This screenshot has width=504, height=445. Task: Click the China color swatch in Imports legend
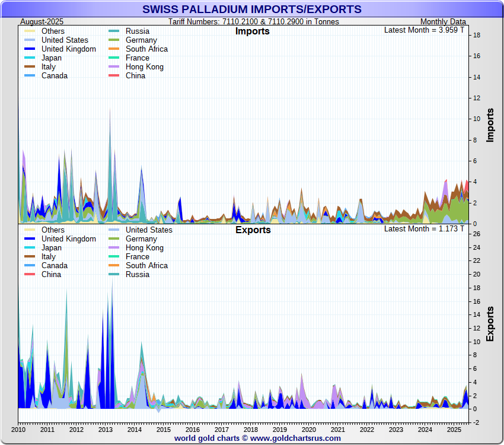click(116, 76)
